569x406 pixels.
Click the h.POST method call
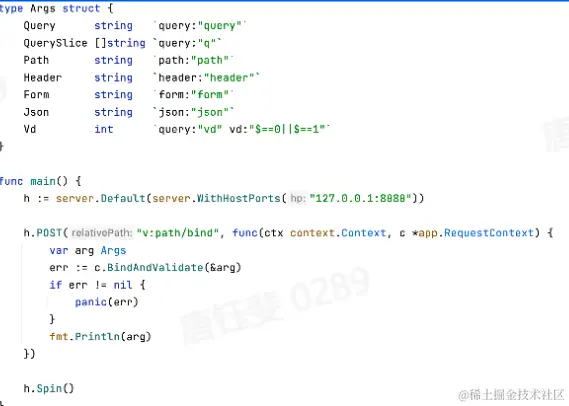pyautogui.click(x=43, y=233)
